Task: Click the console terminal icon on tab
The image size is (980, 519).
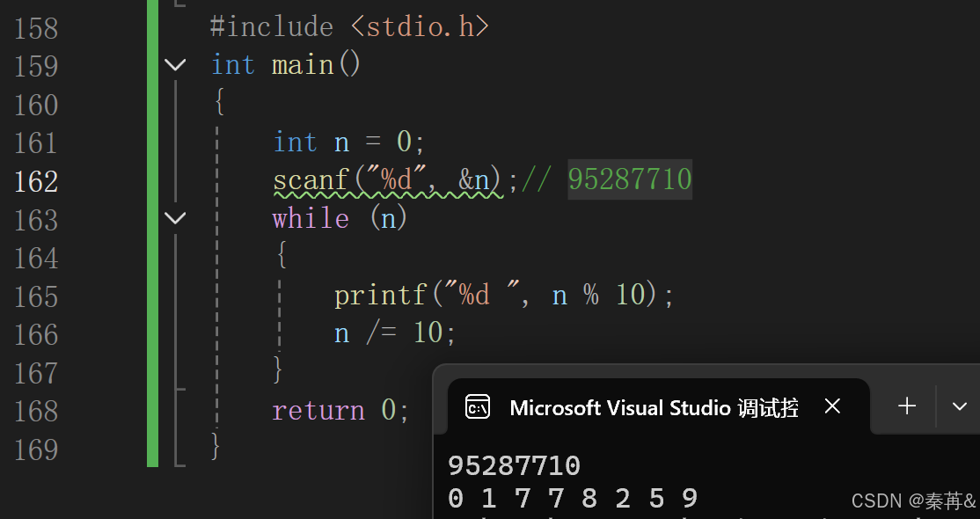Action: (x=479, y=407)
